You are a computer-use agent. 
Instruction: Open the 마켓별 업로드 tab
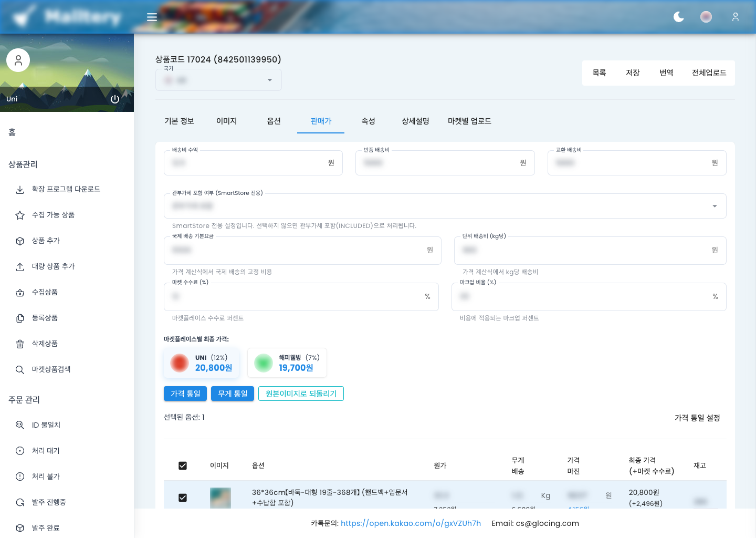pyautogui.click(x=469, y=121)
